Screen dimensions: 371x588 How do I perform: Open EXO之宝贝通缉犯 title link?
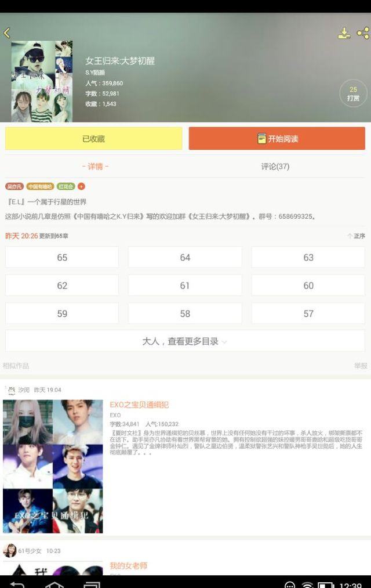tap(139, 405)
